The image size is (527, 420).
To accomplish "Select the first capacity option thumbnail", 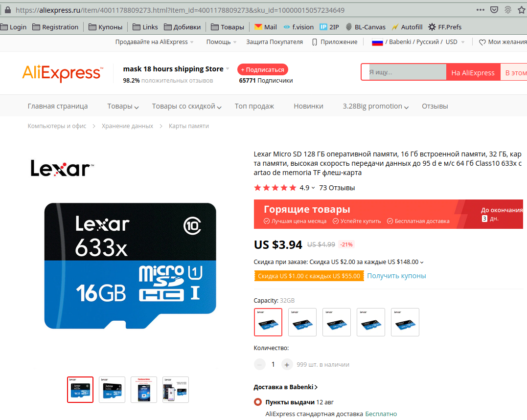I will point(268,322).
